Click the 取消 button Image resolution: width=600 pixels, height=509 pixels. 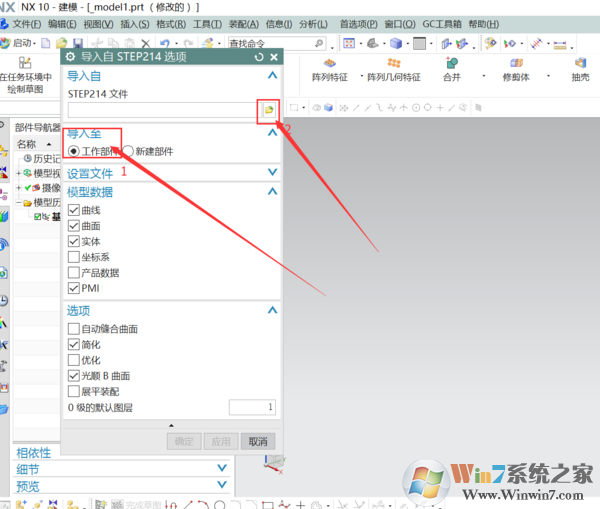[x=257, y=442]
